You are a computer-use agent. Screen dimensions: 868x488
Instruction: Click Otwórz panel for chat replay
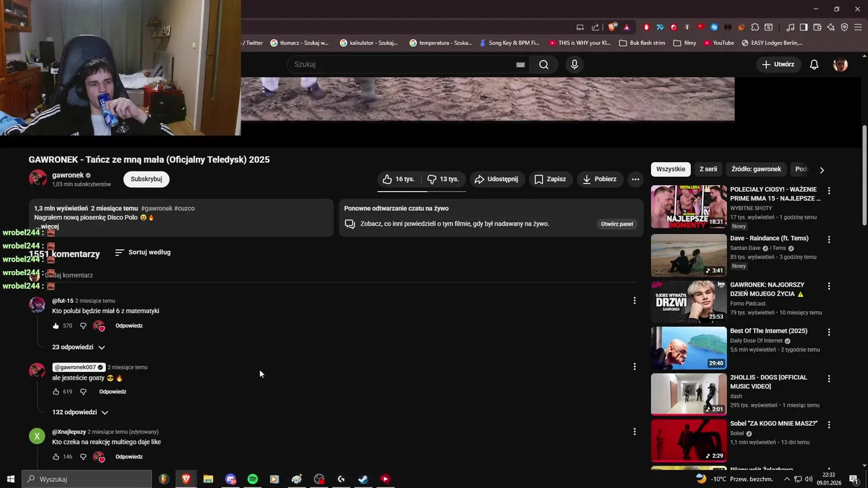pos(616,224)
